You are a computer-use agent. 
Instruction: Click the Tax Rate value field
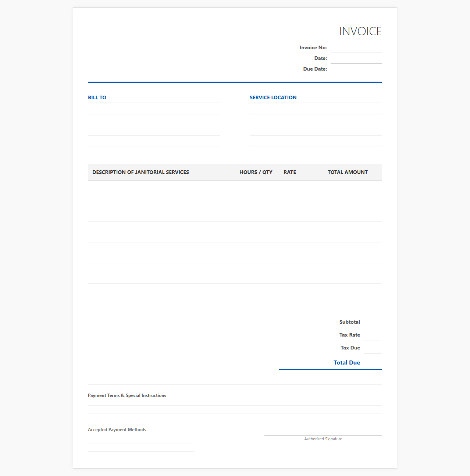[373, 335]
